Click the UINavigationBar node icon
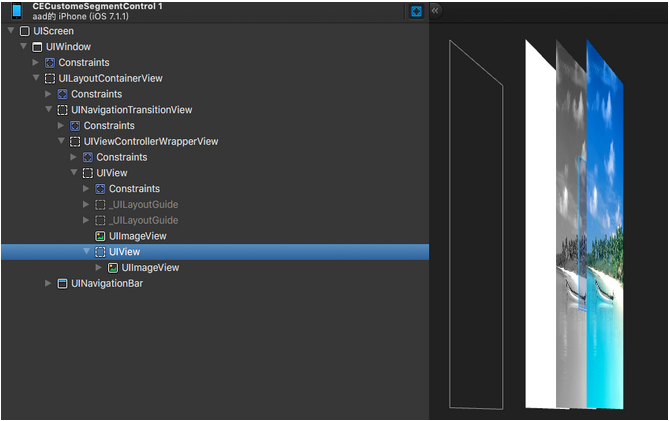The image size is (669, 421). [63, 283]
